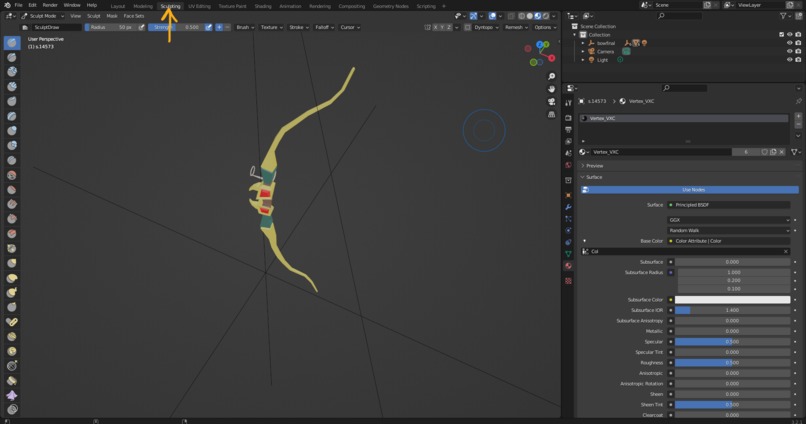This screenshot has width=806, height=424.
Task: Open the Face Sets menu
Action: point(134,16)
